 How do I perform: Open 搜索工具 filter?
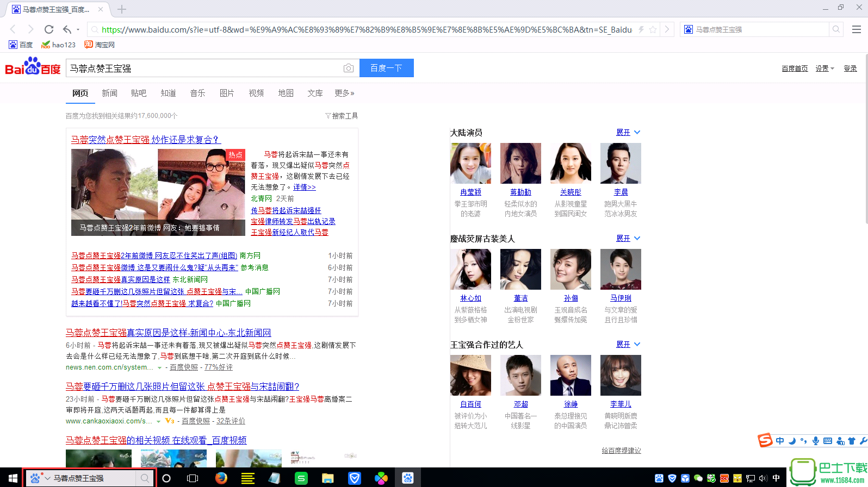pos(342,116)
